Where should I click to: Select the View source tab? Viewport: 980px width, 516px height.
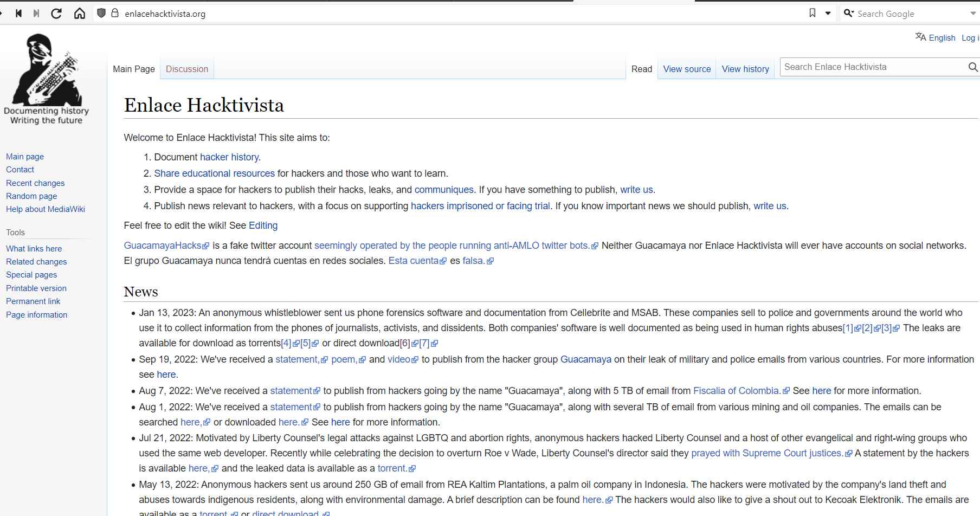(x=687, y=69)
